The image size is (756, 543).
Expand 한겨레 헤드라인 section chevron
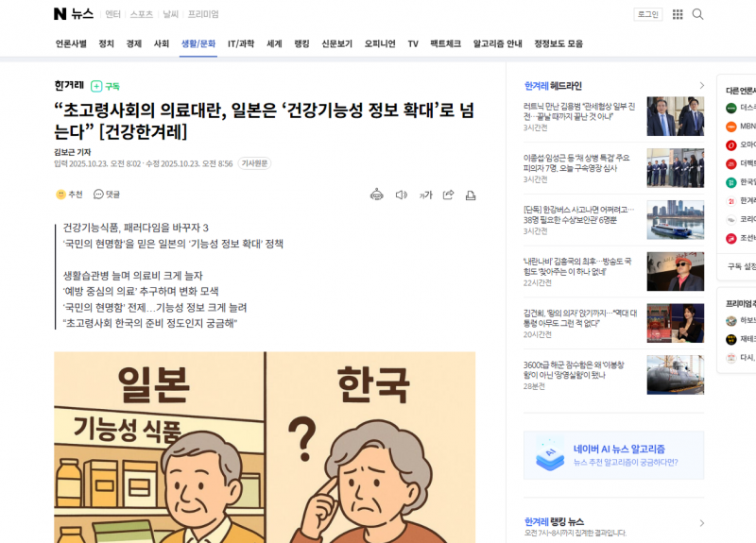pyautogui.click(x=701, y=86)
